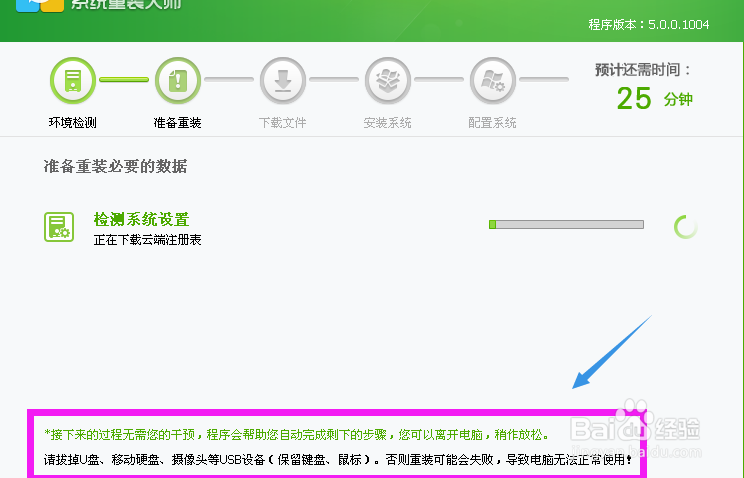This screenshot has height=478, width=744.
Task: Click the 正在下载云端注册表 status text
Action: pyautogui.click(x=148, y=240)
